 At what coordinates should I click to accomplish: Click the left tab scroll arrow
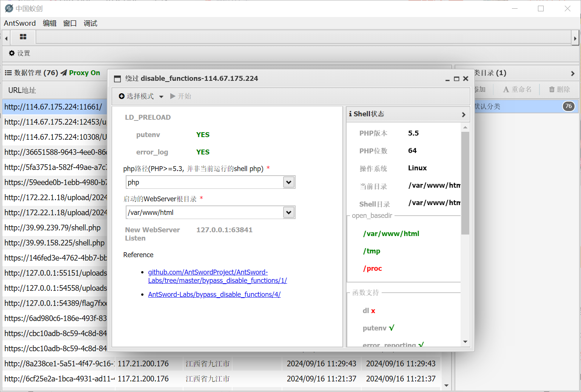[x=6, y=38]
